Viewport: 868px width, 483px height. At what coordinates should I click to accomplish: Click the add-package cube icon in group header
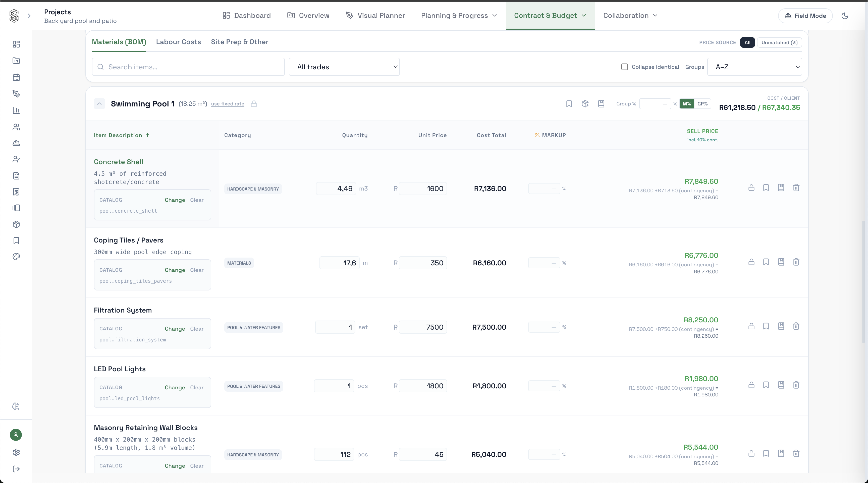(x=585, y=104)
